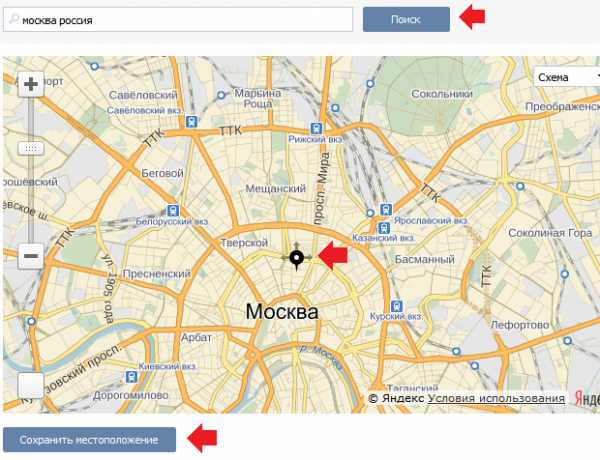Click the blank square map control button

31,385
